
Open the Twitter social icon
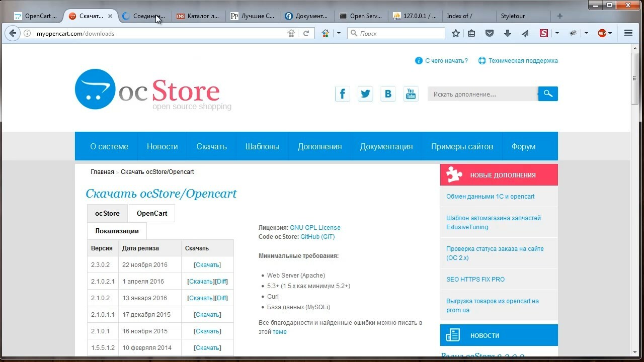pyautogui.click(x=365, y=94)
